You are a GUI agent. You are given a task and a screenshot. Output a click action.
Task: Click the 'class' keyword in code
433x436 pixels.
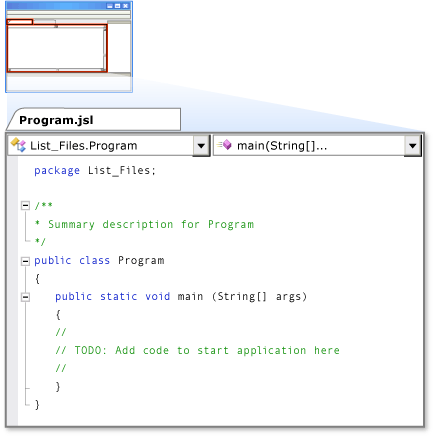tap(94, 260)
